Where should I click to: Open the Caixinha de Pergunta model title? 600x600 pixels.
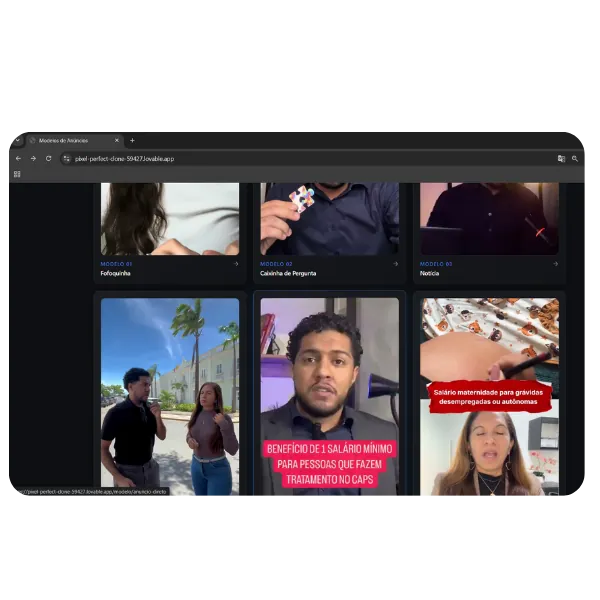point(288,273)
